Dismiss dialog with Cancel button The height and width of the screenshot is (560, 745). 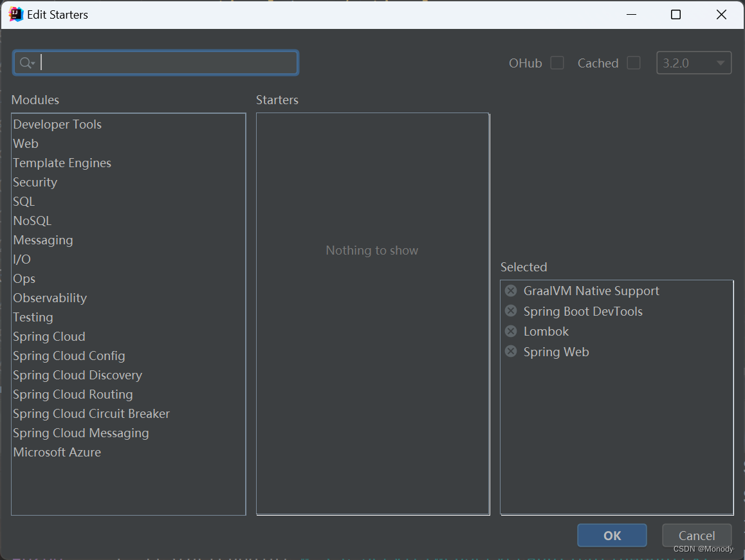point(697,536)
